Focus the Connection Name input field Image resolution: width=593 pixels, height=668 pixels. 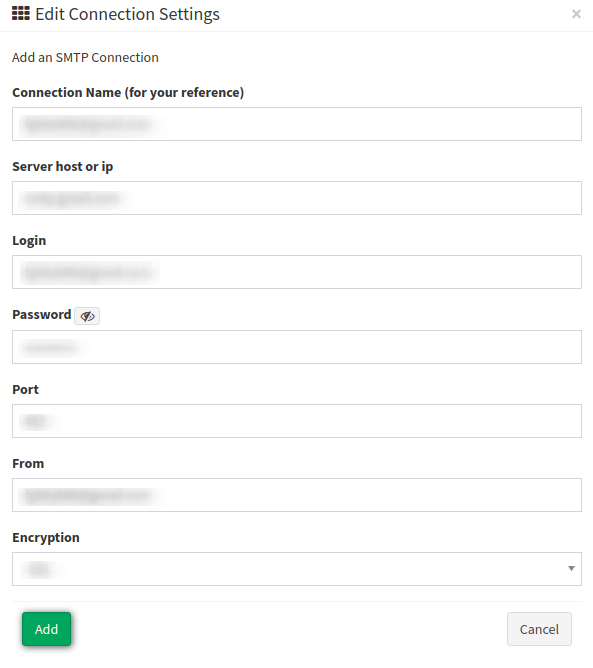[296, 124]
